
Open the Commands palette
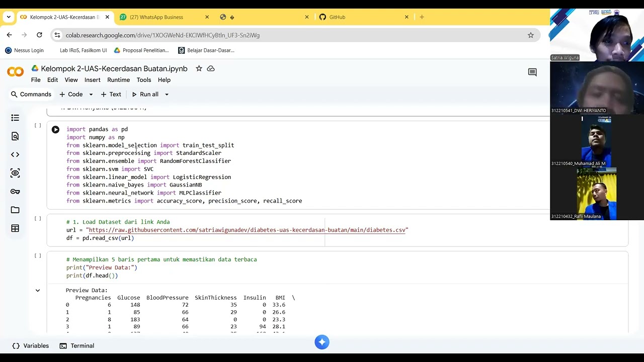coord(31,95)
